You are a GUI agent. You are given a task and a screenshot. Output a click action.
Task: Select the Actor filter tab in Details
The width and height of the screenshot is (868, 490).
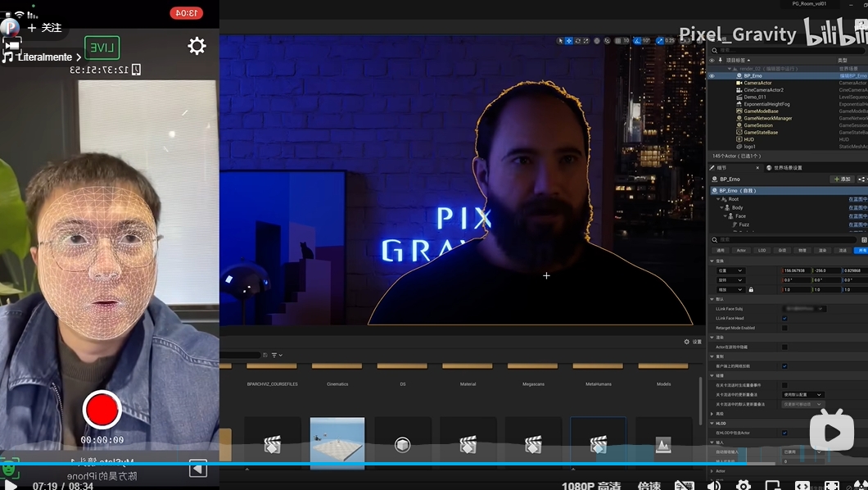coord(741,250)
